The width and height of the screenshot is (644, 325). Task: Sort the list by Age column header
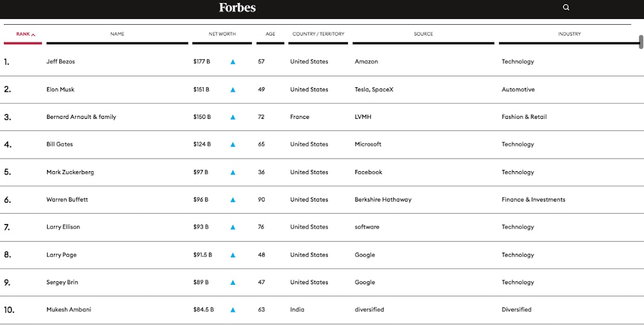[x=270, y=34]
